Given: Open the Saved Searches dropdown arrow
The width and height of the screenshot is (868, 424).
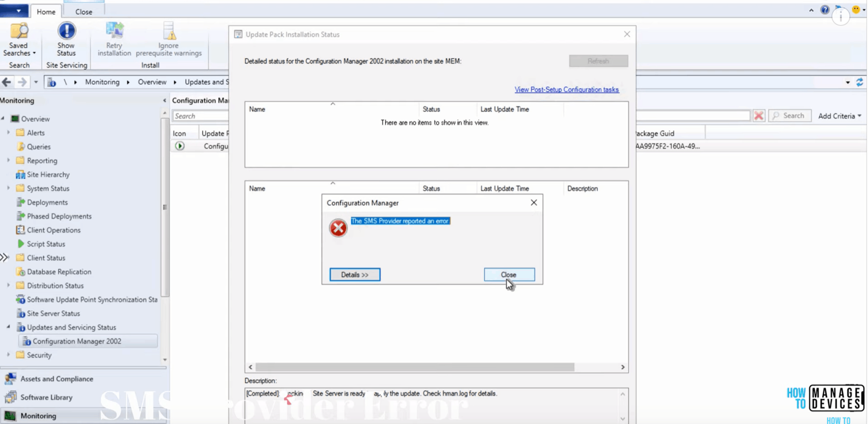Looking at the screenshot, I should pos(34,53).
